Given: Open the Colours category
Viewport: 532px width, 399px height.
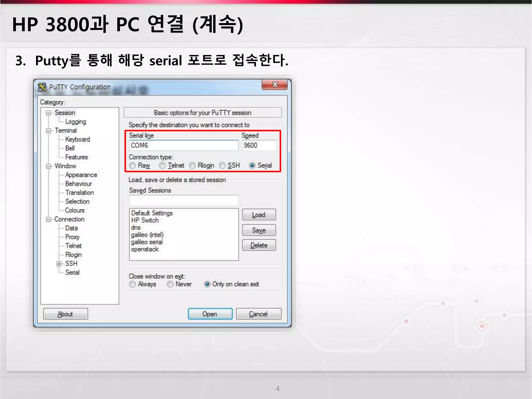Looking at the screenshot, I should tap(75, 210).
